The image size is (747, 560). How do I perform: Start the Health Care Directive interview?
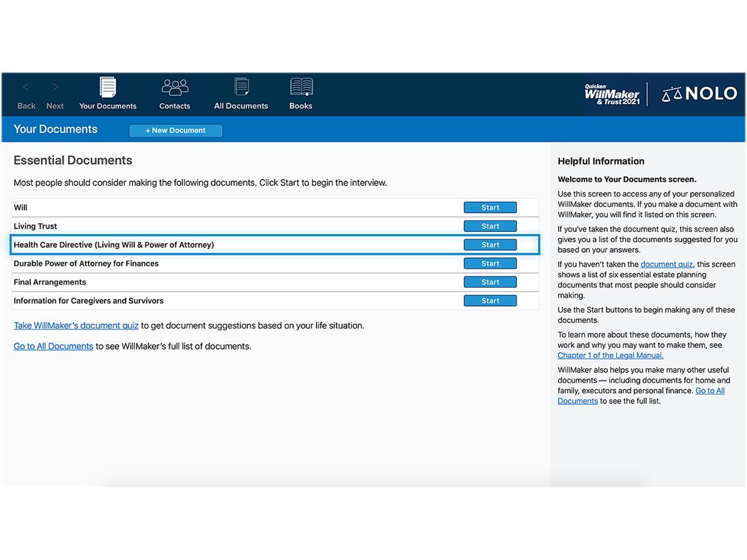(x=490, y=244)
